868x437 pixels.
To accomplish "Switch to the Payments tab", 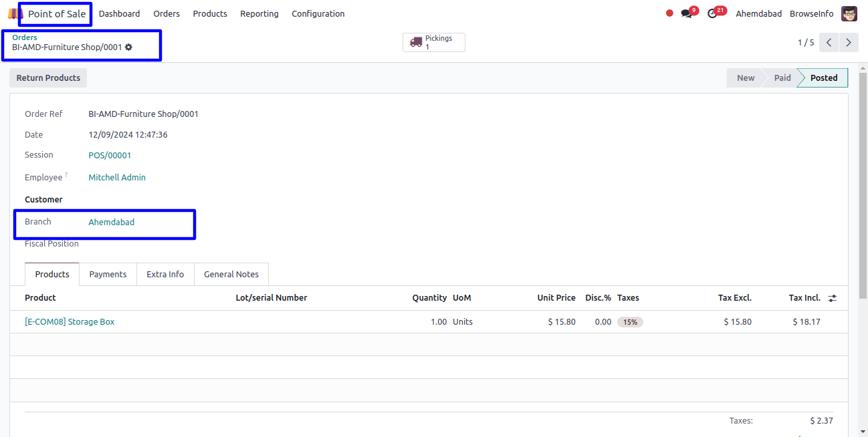I will [x=108, y=274].
